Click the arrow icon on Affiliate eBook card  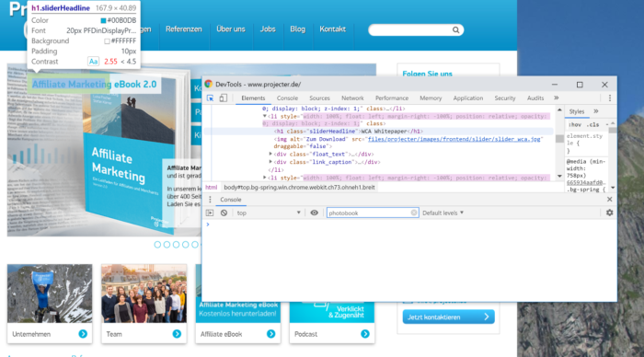271,334
